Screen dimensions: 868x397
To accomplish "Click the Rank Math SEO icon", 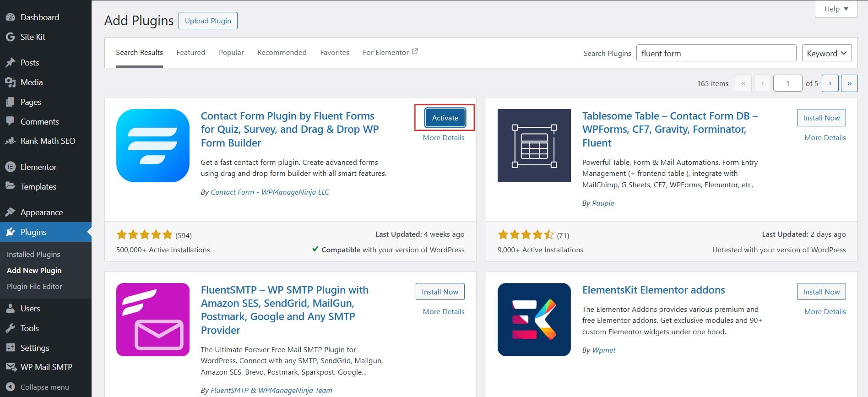I will 10,141.
